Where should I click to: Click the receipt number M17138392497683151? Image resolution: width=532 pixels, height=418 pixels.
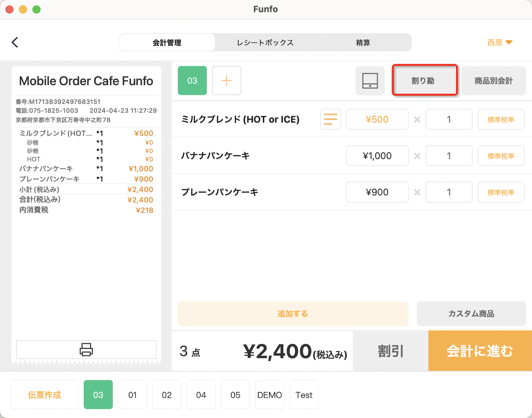[x=65, y=102]
